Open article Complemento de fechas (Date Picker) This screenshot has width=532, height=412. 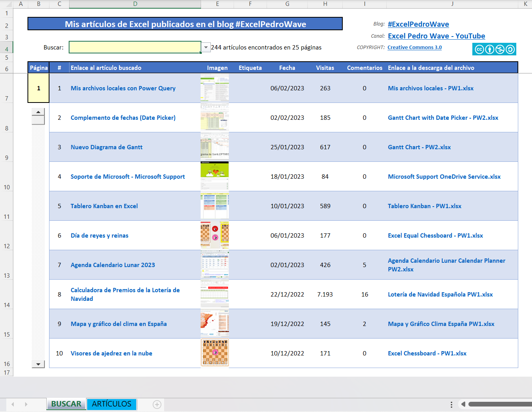[123, 118]
